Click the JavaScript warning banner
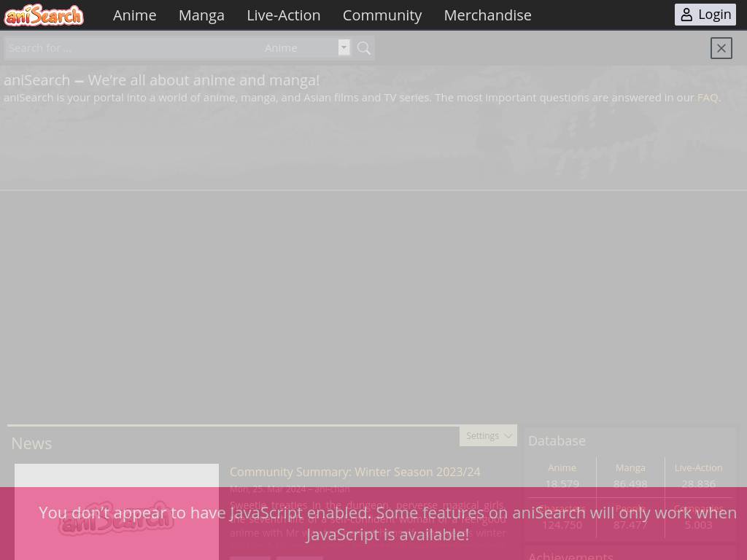The image size is (747, 560). point(387,524)
